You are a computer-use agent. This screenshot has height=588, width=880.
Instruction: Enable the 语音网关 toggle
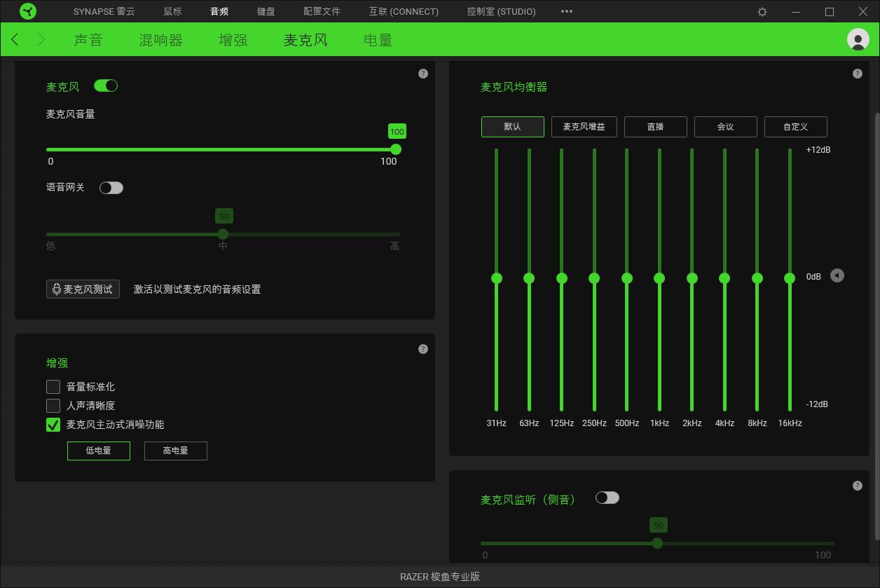click(111, 188)
